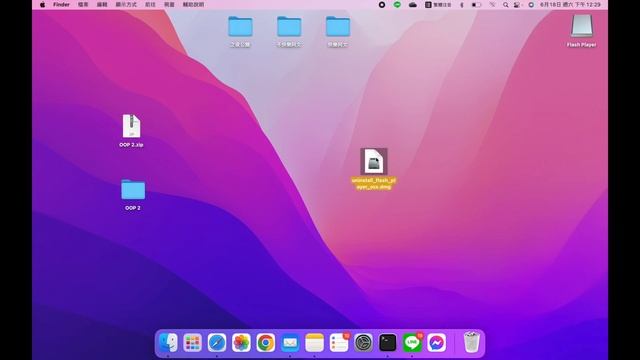Open the 繁體注音 input source menu

(438, 4)
